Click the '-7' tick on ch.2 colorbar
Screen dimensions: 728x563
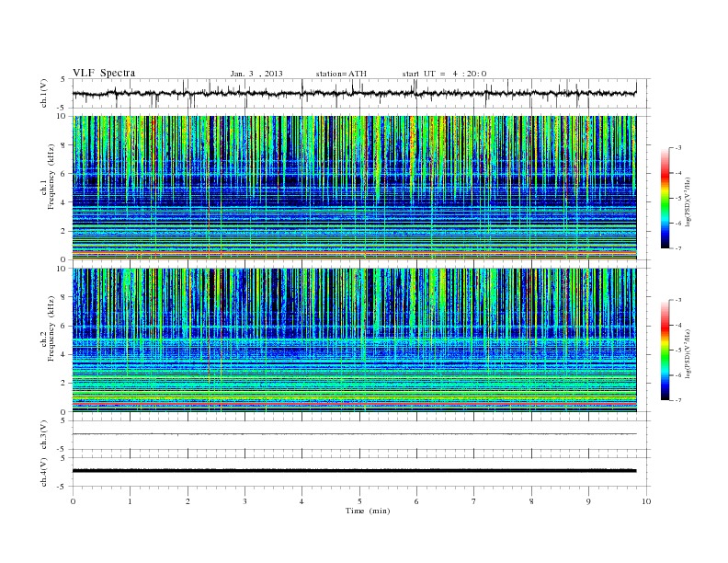click(x=678, y=400)
